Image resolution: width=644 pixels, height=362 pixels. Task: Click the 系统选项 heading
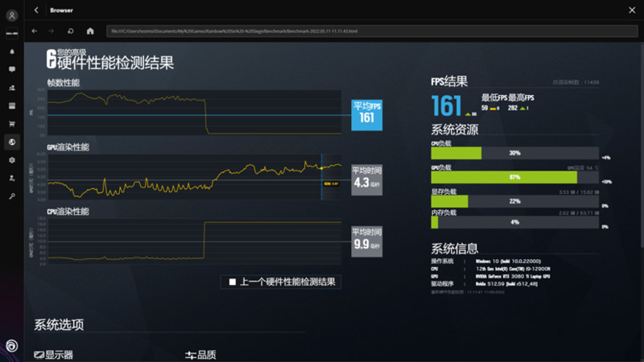(59, 325)
